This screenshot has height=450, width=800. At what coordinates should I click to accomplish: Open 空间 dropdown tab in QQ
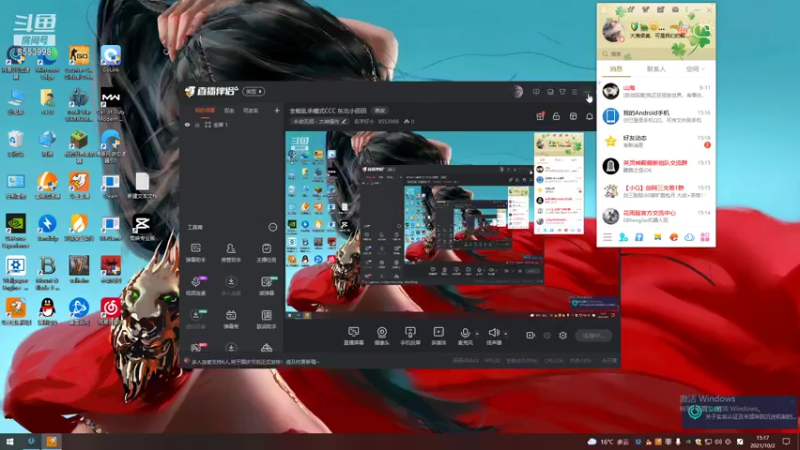coord(695,69)
